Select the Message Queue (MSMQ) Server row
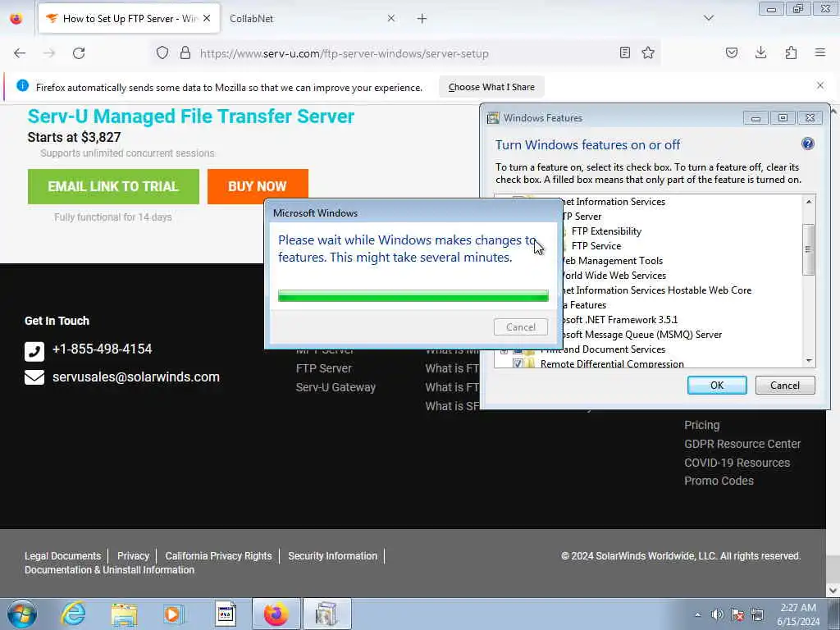The width and height of the screenshot is (840, 630). tap(641, 335)
